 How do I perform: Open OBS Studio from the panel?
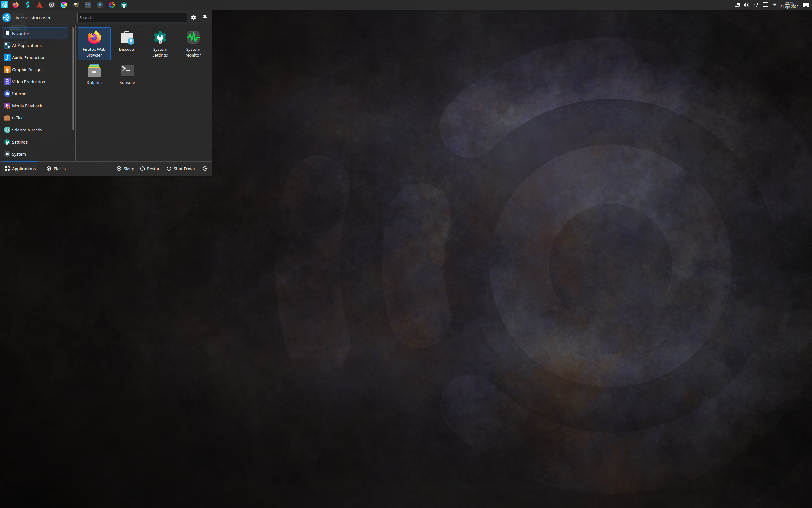click(52, 5)
